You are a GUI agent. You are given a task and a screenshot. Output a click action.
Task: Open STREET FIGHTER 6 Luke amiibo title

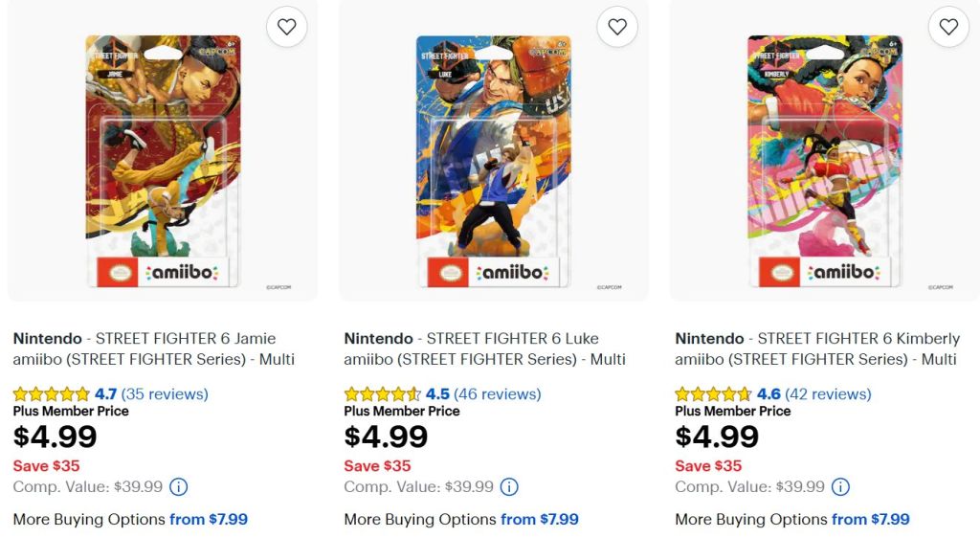pos(484,348)
